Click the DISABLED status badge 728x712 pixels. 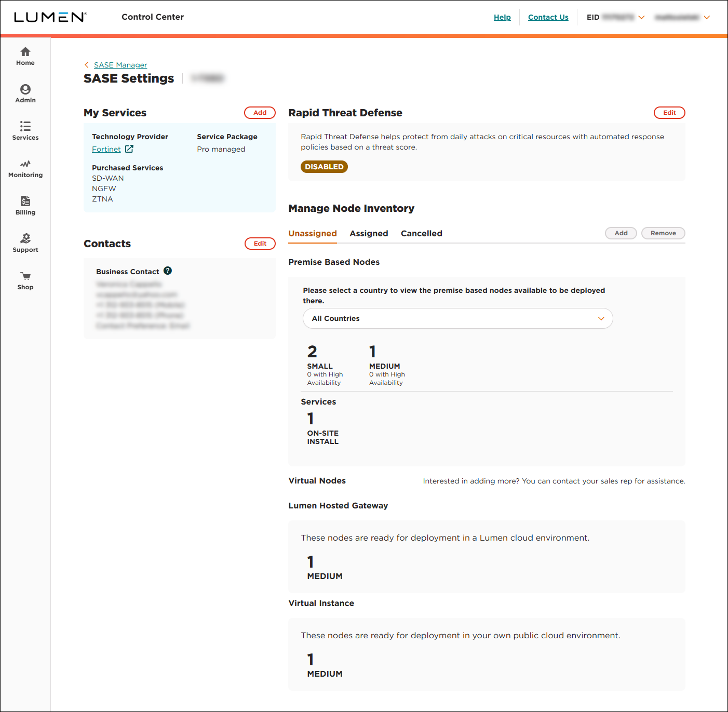(324, 167)
